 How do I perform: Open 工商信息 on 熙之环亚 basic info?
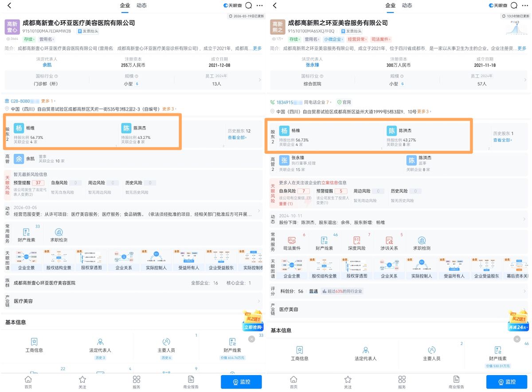pos(300,354)
